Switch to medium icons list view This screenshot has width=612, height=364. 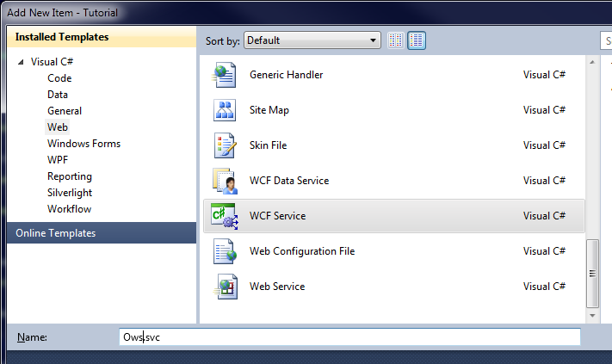pyautogui.click(x=417, y=40)
